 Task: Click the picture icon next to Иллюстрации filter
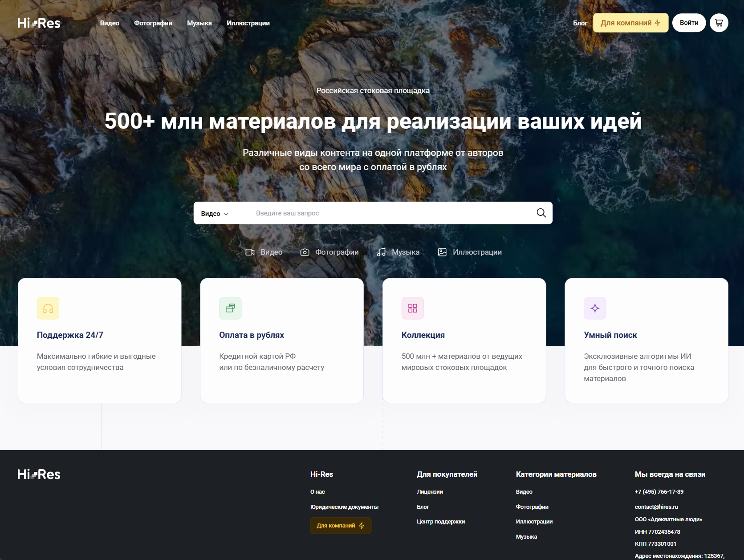[x=442, y=252]
